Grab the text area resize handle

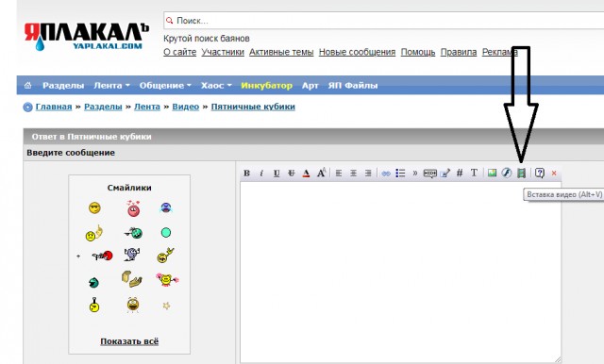[x=557, y=359]
